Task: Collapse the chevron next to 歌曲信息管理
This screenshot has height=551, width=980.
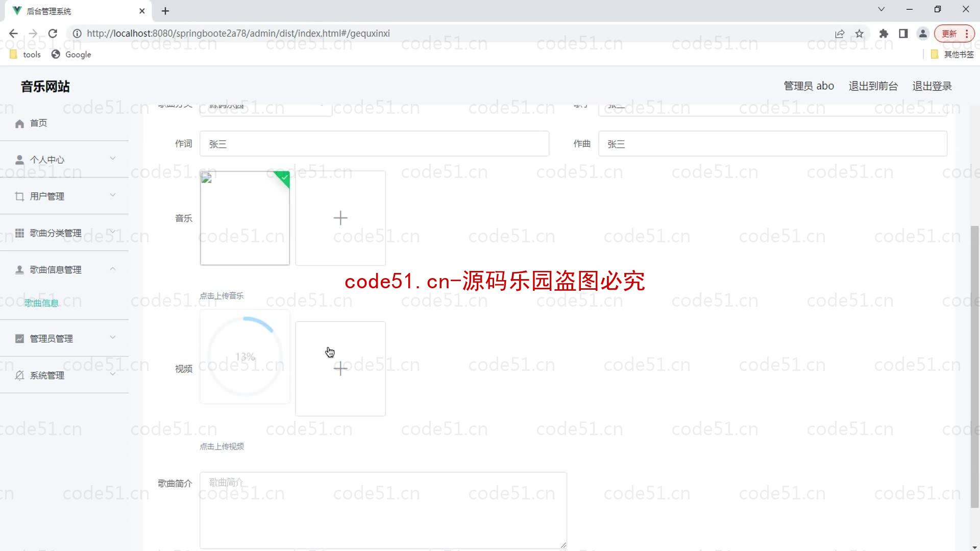Action: (113, 269)
